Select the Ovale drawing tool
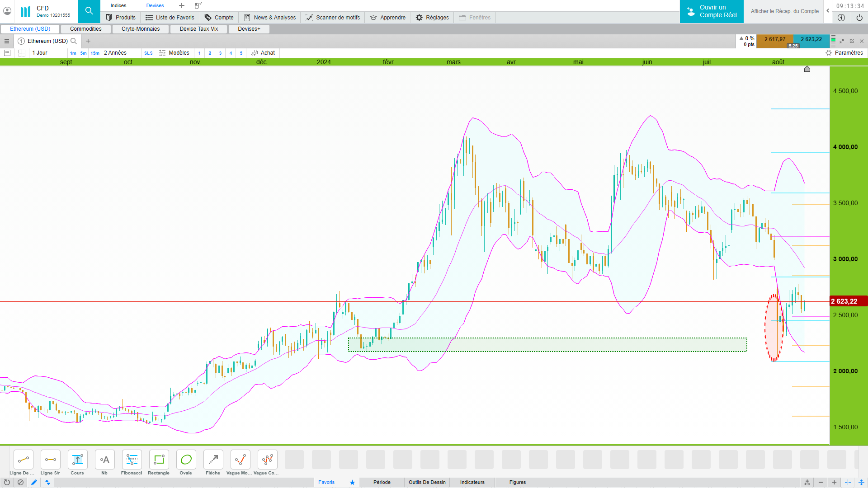 (x=186, y=460)
